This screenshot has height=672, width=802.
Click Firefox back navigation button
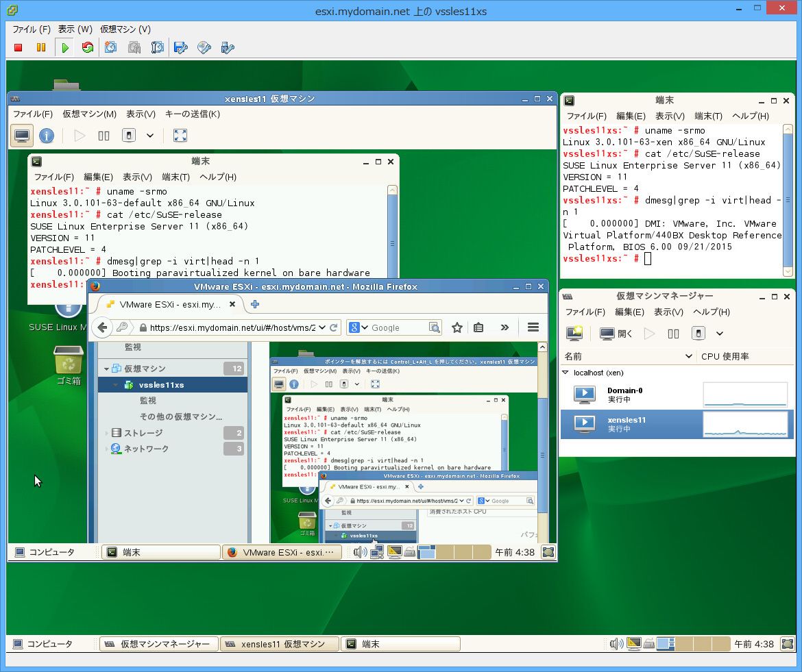coord(102,327)
